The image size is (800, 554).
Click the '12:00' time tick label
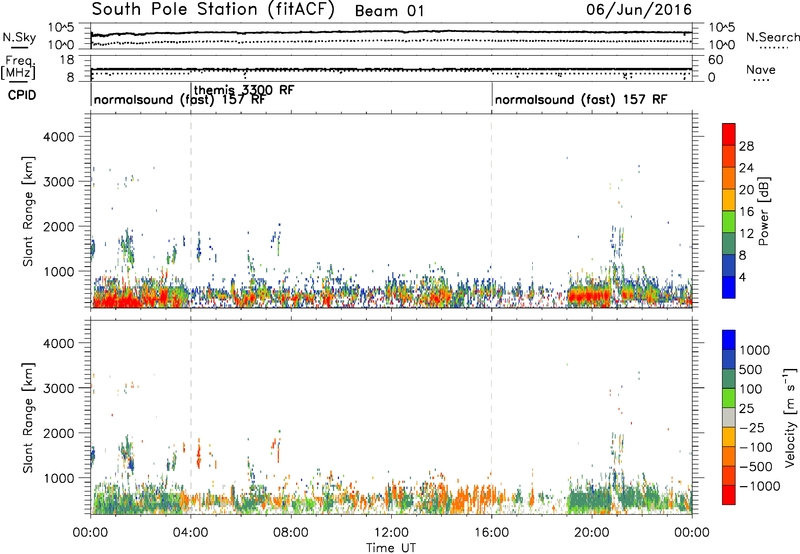[391, 533]
